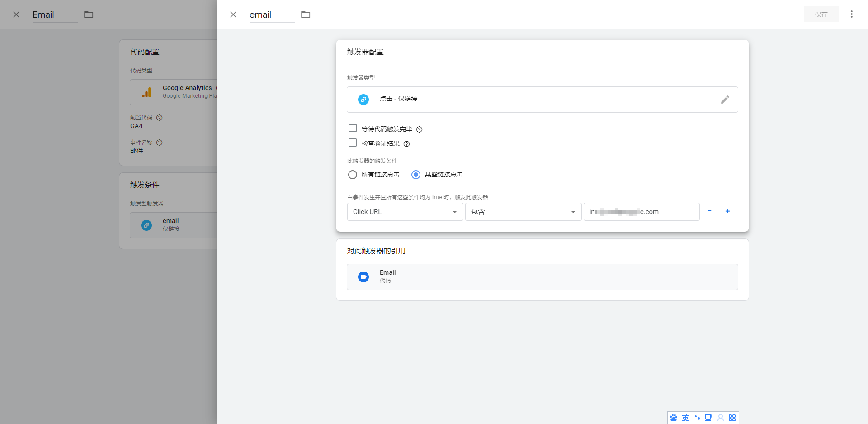Click folder icon in background Email tag header
Screen dimensions: 868x424
pos(89,14)
